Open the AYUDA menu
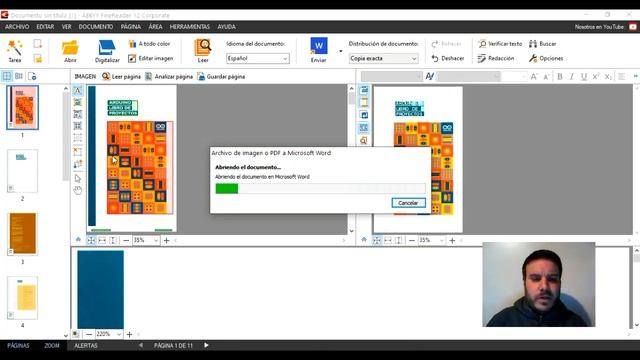This screenshot has width=640, height=360. 227,27
